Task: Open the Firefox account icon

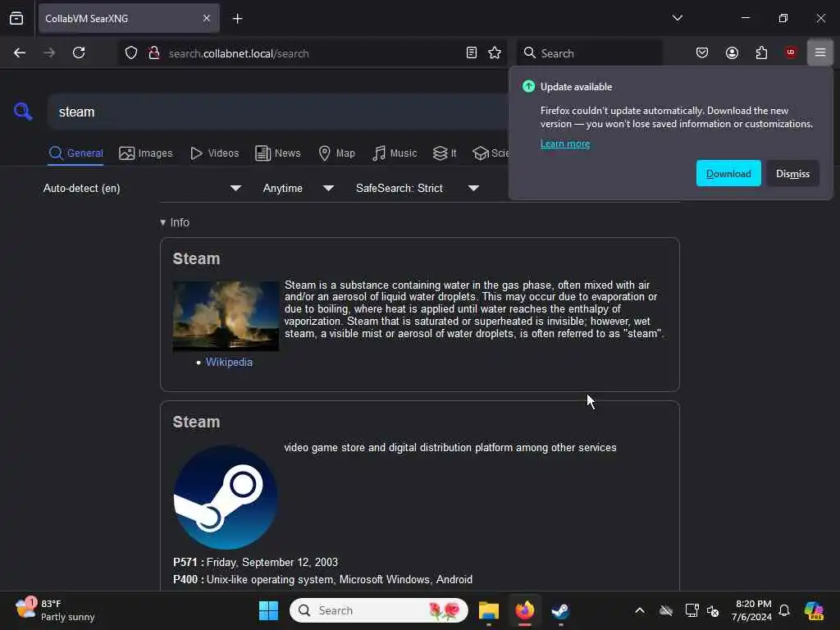Action: (732, 52)
